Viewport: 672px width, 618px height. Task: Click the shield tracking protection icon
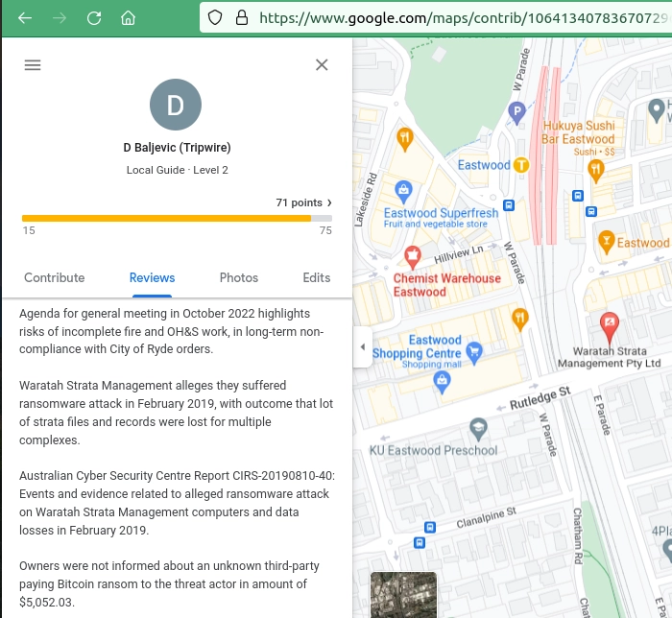[x=215, y=17]
